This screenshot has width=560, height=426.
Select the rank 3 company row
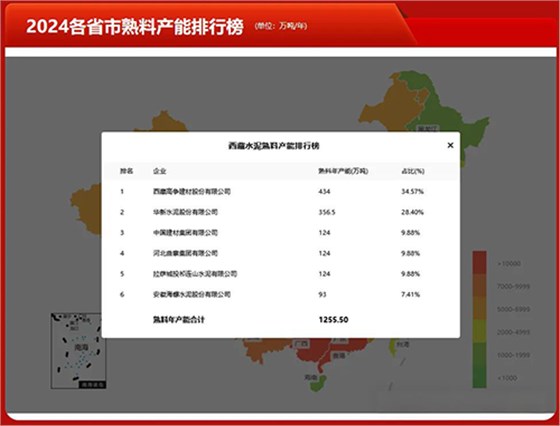point(281,233)
